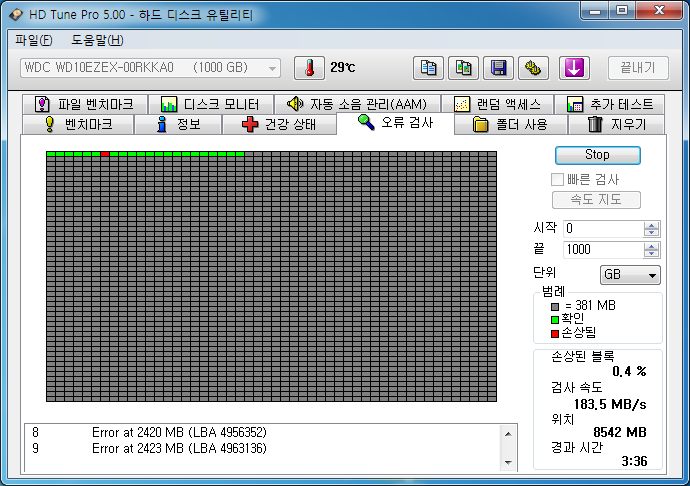Toggle the 빠른 검사 quick scan checkbox
This screenshot has height=486, width=690.
coord(557,179)
